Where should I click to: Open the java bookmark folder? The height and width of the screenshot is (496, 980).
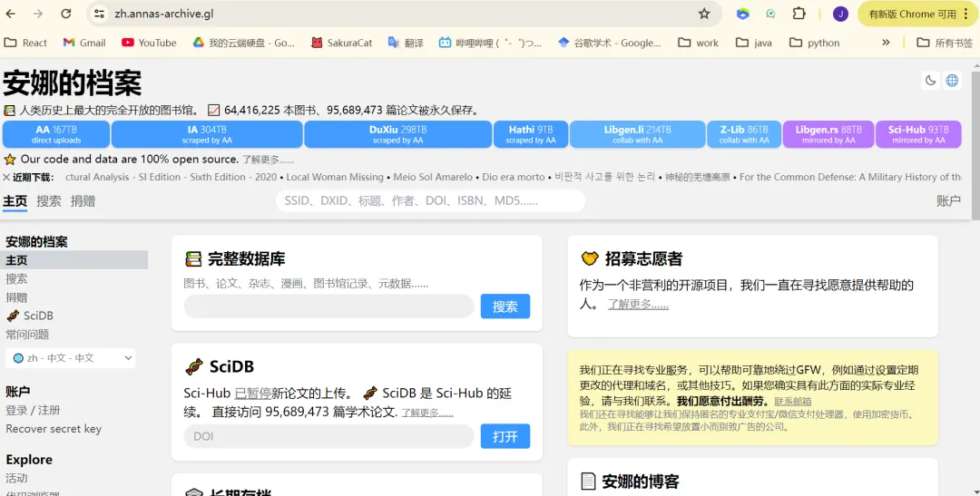pyautogui.click(x=754, y=43)
